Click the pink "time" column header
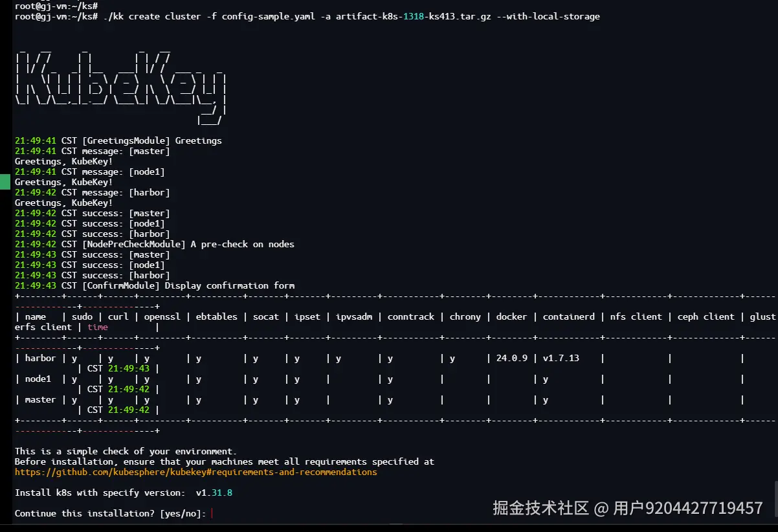This screenshot has height=532, width=778. (98, 327)
